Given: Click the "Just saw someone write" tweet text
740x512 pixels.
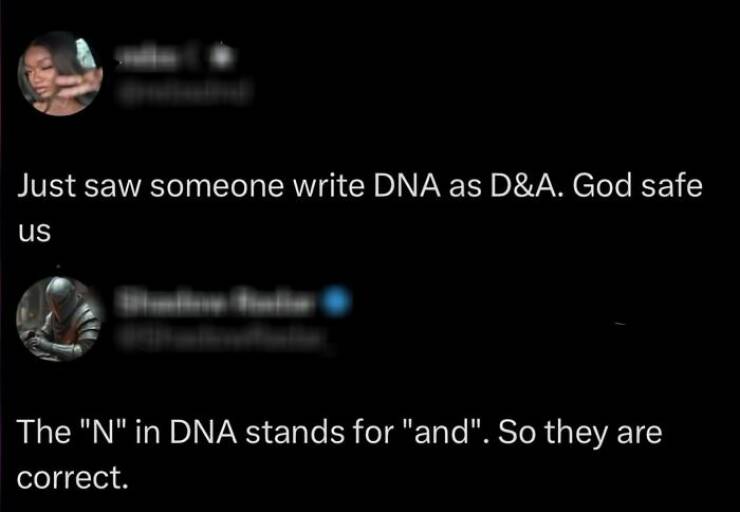Looking at the screenshot, I should [160, 187].
